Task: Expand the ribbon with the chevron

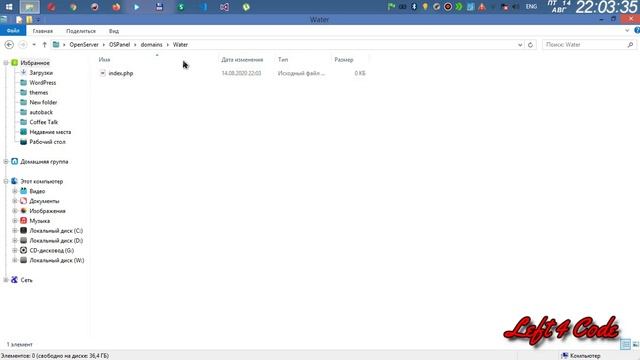Action: [627, 31]
